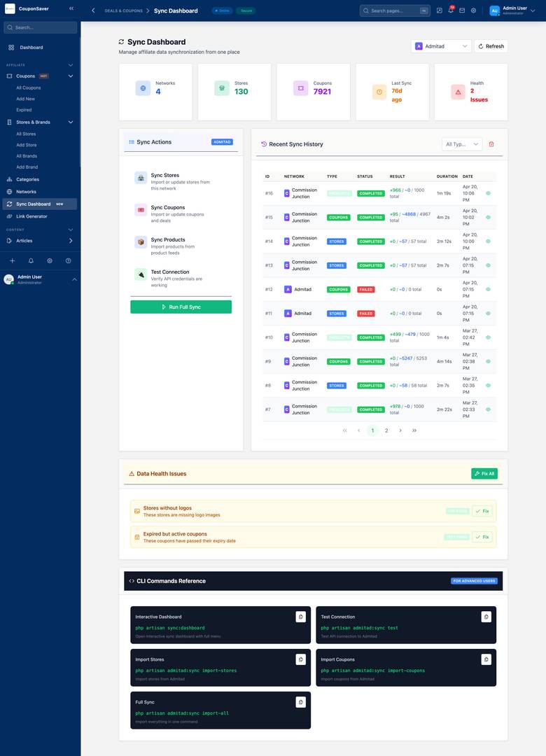This screenshot has height=756, width=546.
Task: Copy the Interactive Dashboard command
Action: pos(300,617)
